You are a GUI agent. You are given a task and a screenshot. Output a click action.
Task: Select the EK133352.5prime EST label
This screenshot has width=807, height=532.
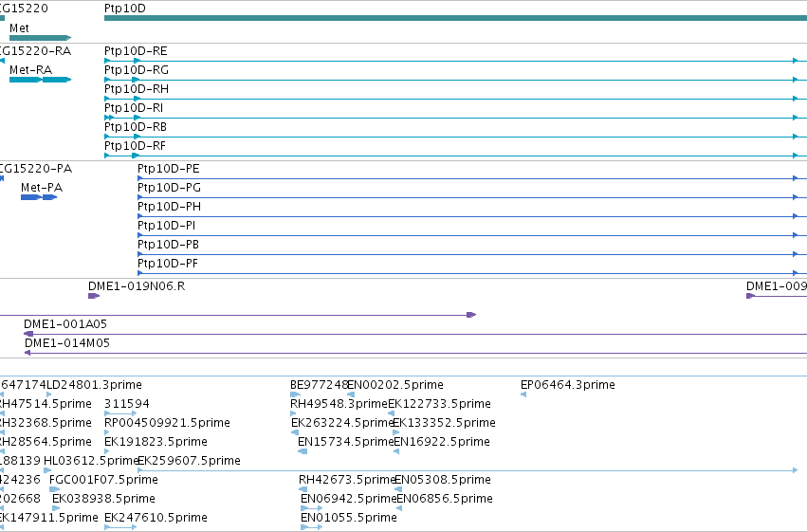[x=444, y=424]
